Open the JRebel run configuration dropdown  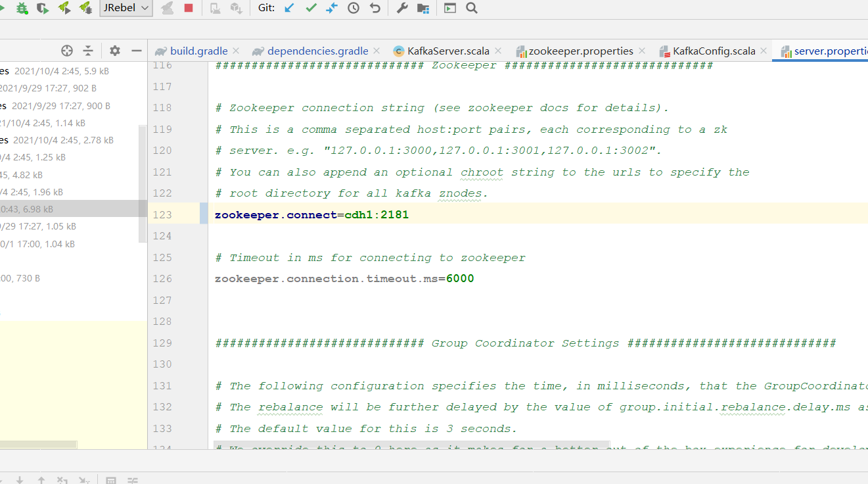coord(126,8)
